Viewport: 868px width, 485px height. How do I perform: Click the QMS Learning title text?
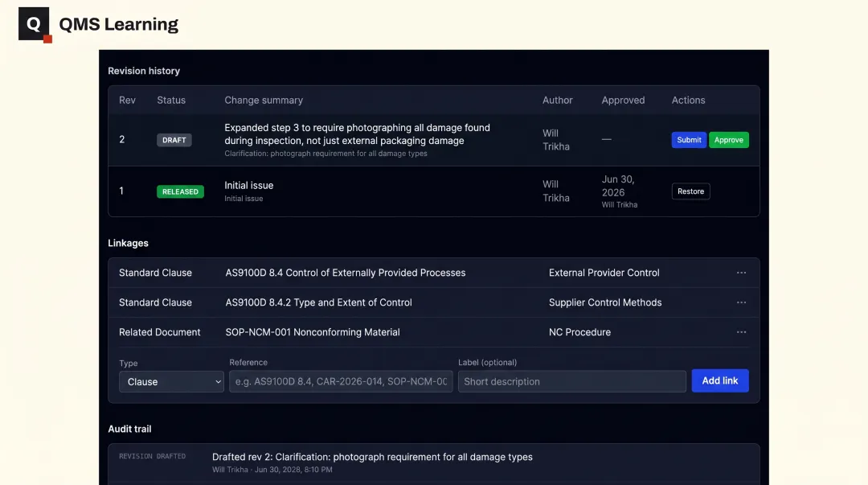(x=118, y=24)
